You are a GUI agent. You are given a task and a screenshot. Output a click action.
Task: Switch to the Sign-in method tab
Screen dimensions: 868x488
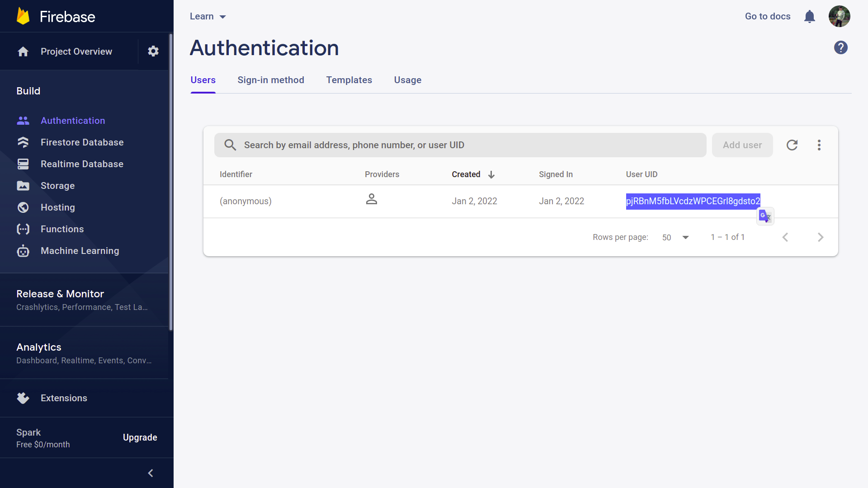point(271,80)
